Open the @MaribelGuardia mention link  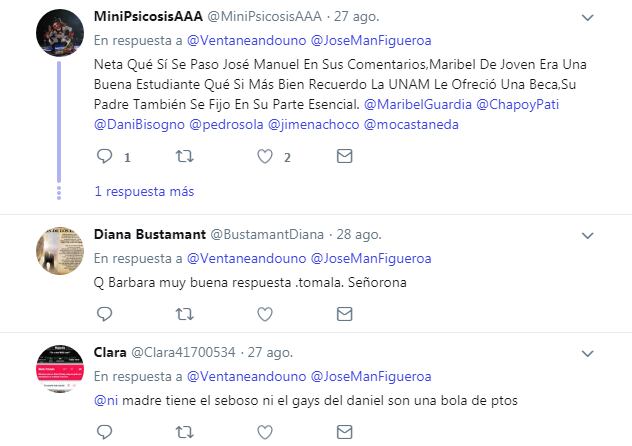point(418,104)
